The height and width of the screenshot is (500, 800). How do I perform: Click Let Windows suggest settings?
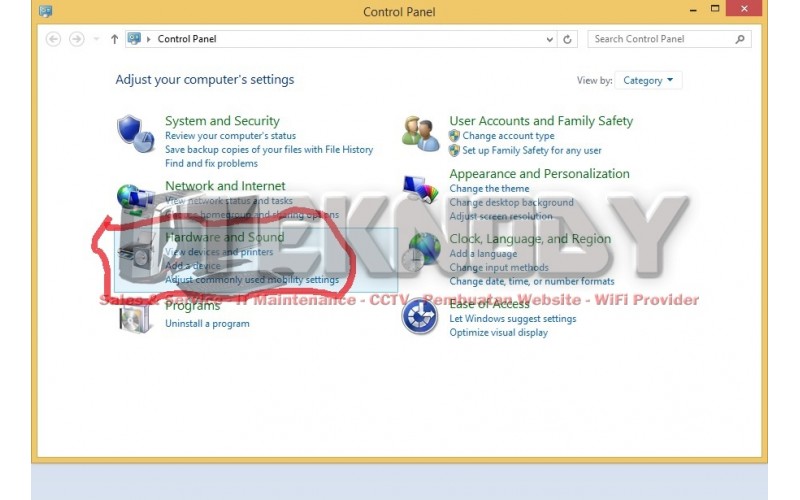(513, 319)
